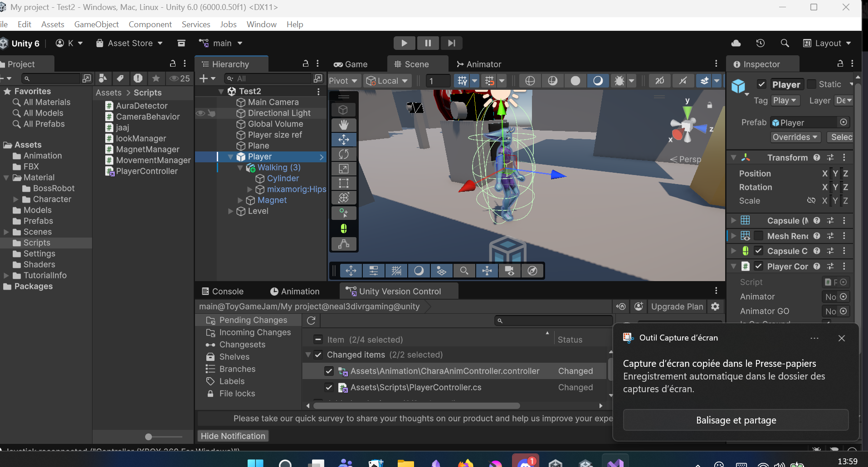Screen dimensions: 868x467
Task: Click the Search by Type icon
Action: pyautogui.click(x=103, y=78)
